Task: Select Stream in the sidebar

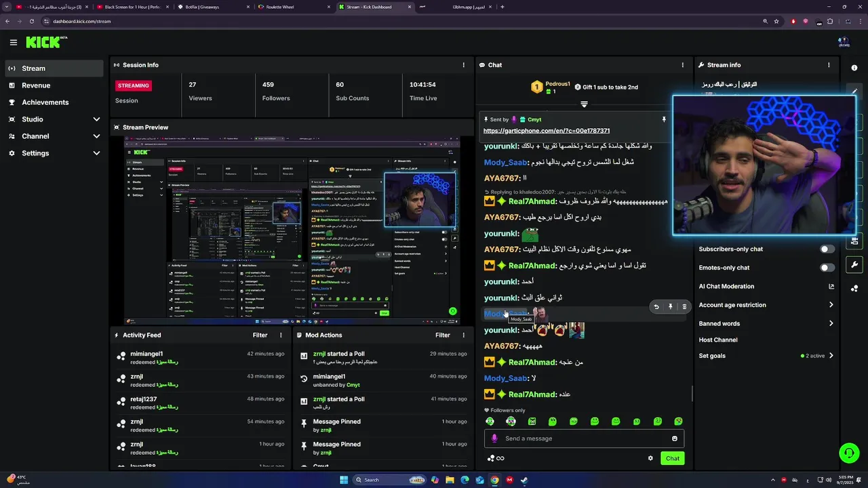Action: pyautogui.click(x=54, y=68)
